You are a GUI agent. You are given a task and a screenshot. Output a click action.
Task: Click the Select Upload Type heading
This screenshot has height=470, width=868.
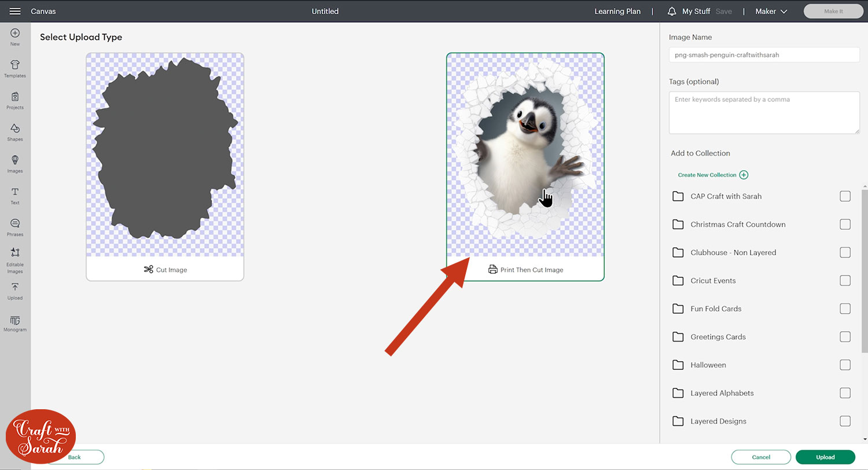tap(81, 37)
